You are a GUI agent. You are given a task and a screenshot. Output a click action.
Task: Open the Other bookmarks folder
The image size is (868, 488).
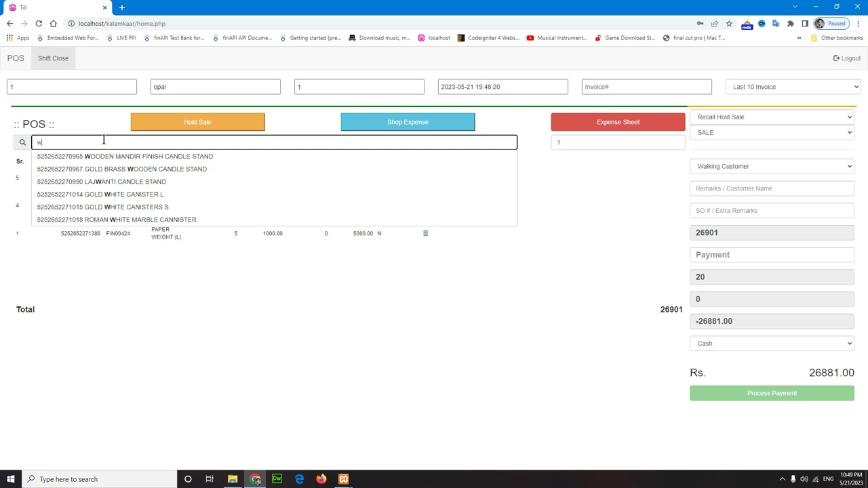tap(837, 38)
